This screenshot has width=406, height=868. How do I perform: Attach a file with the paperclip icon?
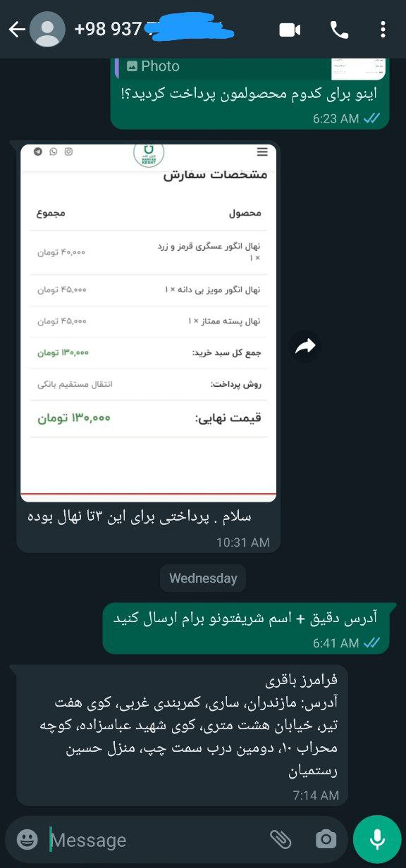(x=281, y=839)
